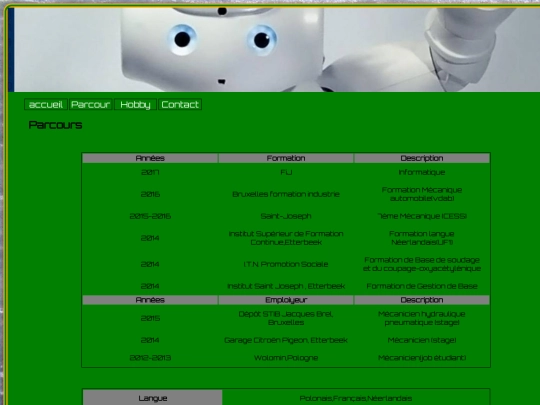This screenshot has height=405, width=540.
Task: Select Institut Saint Joseph, Etterbeek cell
Action: click(x=286, y=286)
